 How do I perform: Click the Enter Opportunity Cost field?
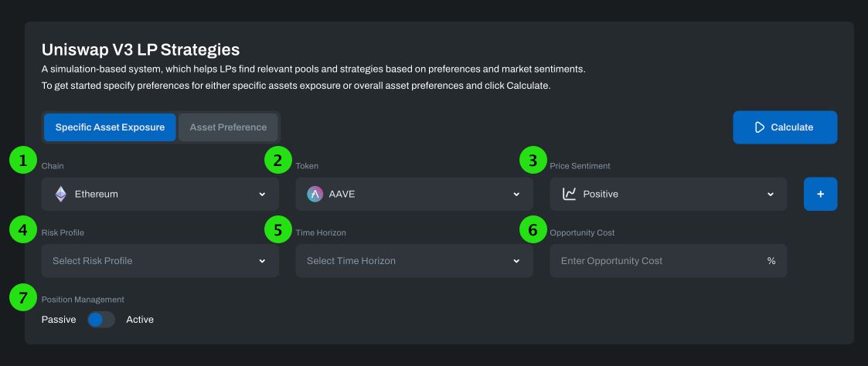point(668,261)
